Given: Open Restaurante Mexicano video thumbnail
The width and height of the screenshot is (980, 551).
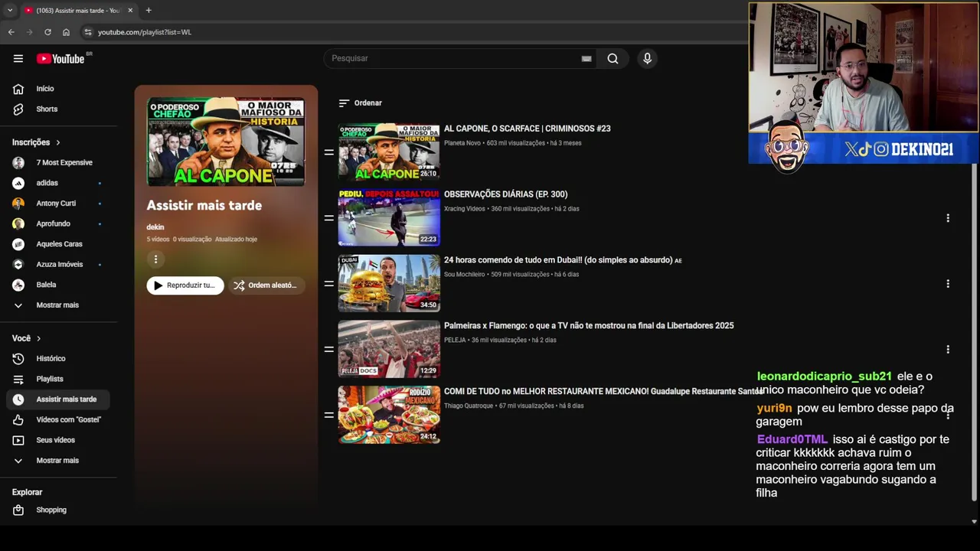Looking at the screenshot, I should click(x=389, y=415).
